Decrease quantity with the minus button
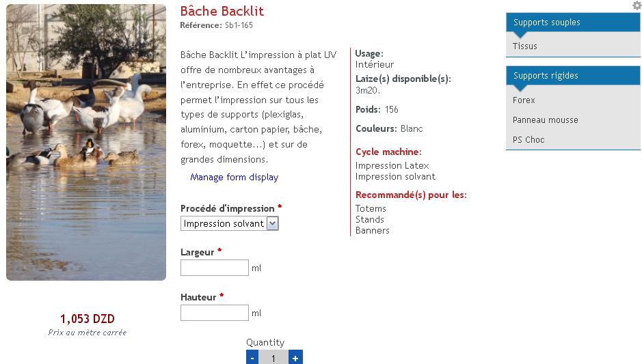This screenshot has height=364, width=642. pos(252,357)
